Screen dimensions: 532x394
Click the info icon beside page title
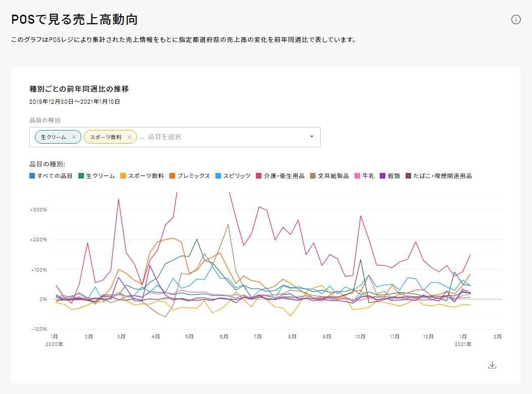(516, 20)
